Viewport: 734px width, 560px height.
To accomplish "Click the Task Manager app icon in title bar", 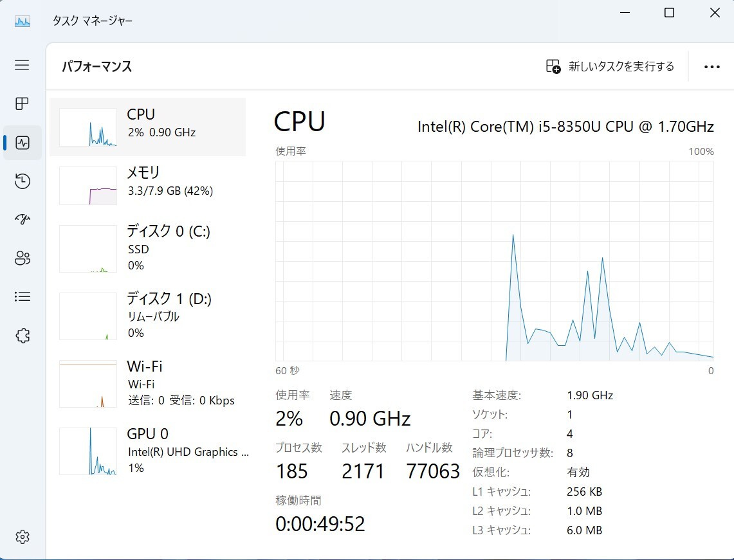I will coord(22,21).
